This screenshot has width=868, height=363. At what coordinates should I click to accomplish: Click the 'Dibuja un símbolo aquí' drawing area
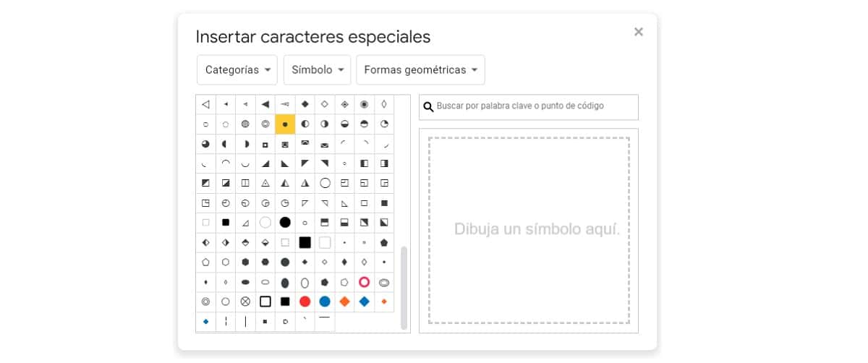tap(529, 230)
